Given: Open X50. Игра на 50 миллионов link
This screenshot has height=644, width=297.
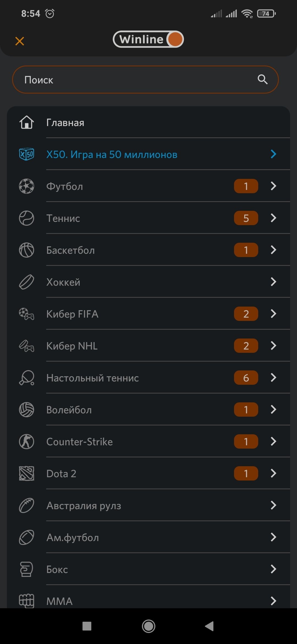Looking at the screenshot, I should pos(112,154).
